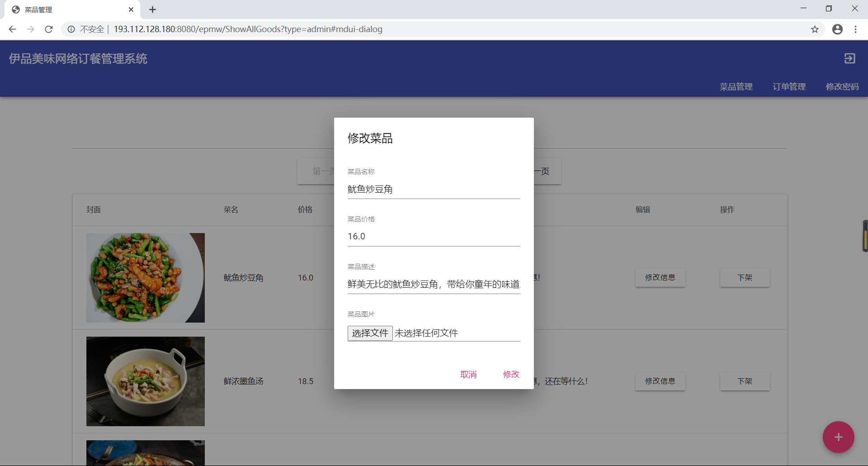This screenshot has height=466, width=868.
Task: Click the floating add dish plus button
Action: pyautogui.click(x=838, y=437)
